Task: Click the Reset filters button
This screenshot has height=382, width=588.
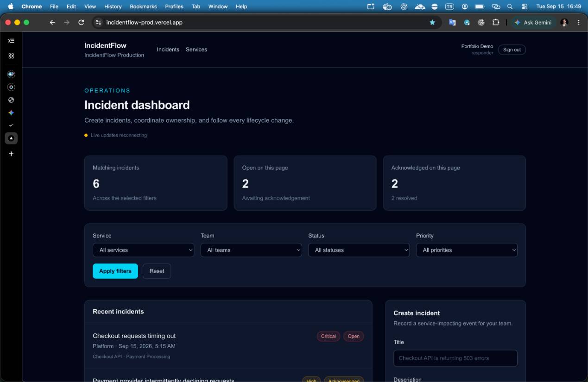Action: [157, 271]
